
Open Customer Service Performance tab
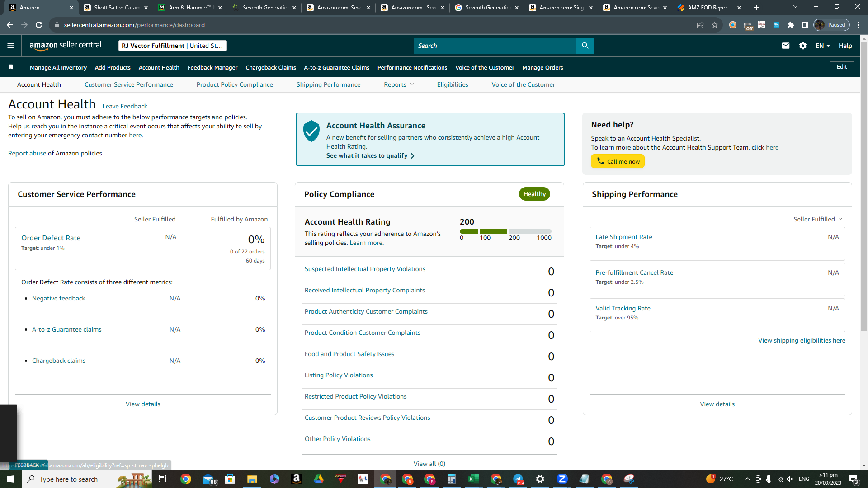(128, 84)
